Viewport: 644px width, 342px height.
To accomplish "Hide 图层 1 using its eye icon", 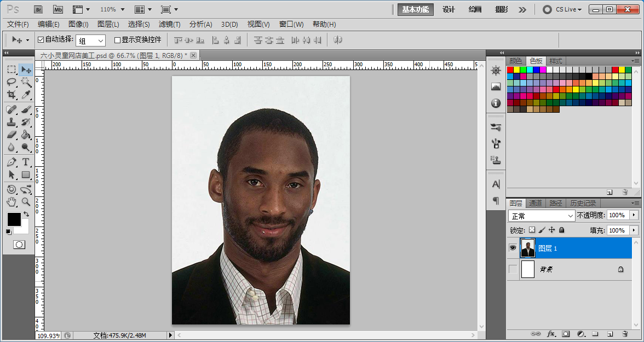I will 513,248.
